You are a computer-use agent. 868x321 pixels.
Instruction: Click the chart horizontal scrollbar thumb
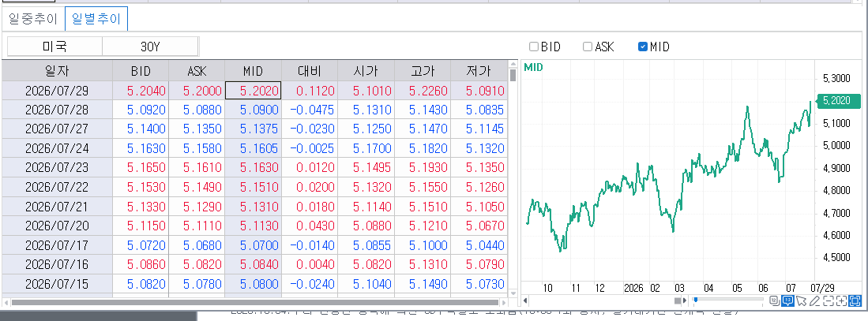coord(677,300)
